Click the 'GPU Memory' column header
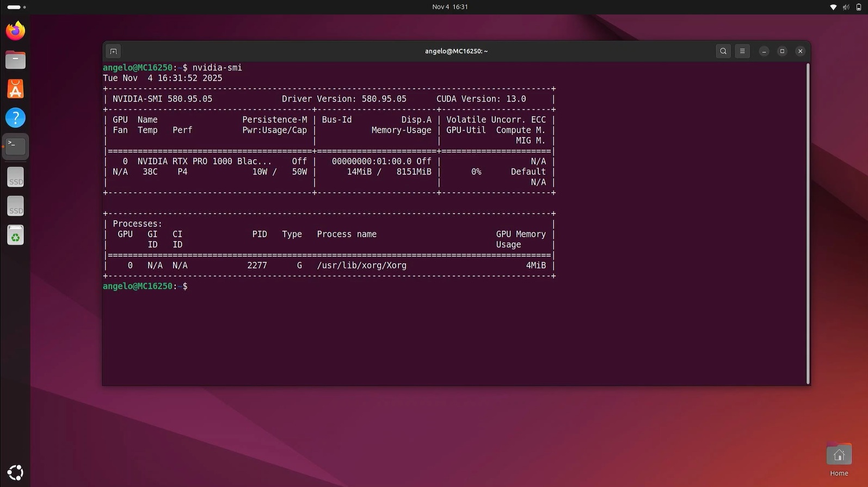 coord(521,234)
